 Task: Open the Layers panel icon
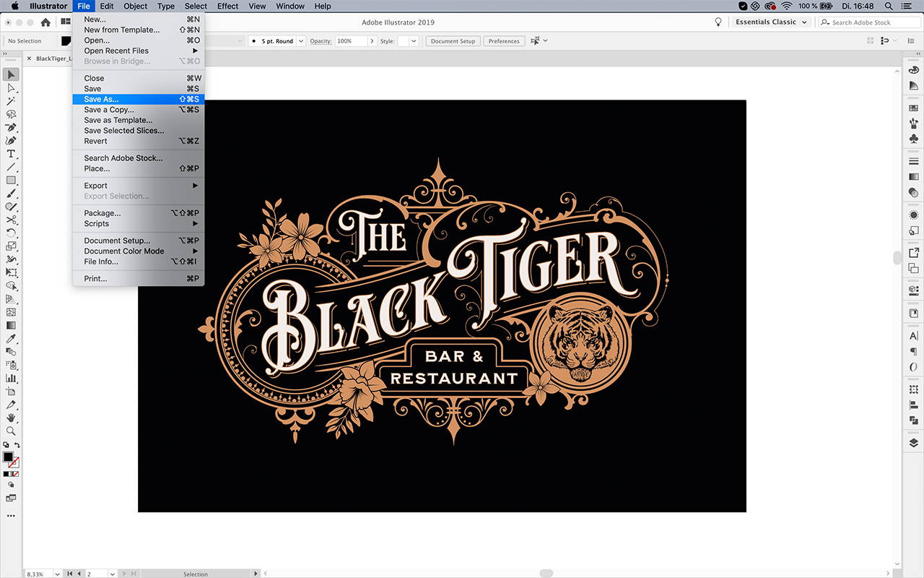pos(914,443)
